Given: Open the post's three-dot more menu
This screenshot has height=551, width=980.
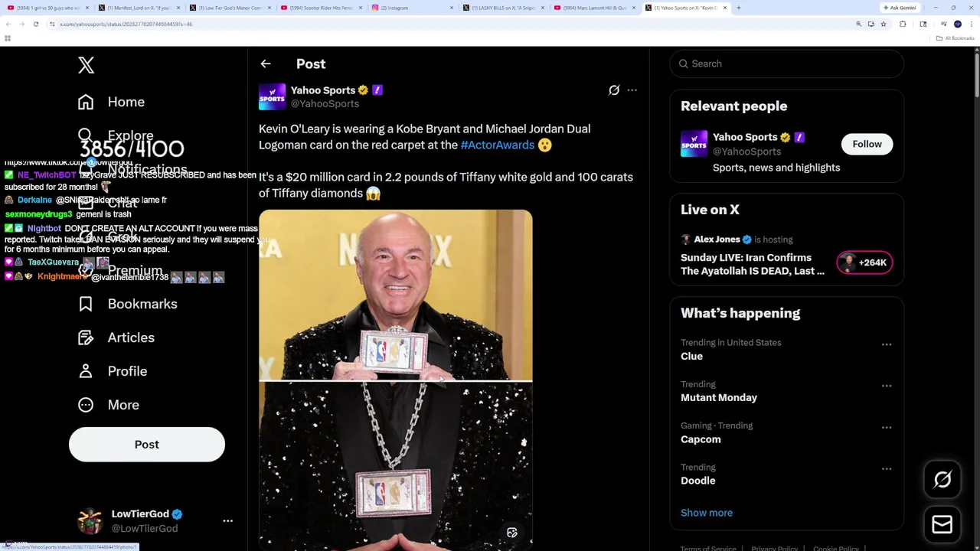Looking at the screenshot, I should (632, 90).
